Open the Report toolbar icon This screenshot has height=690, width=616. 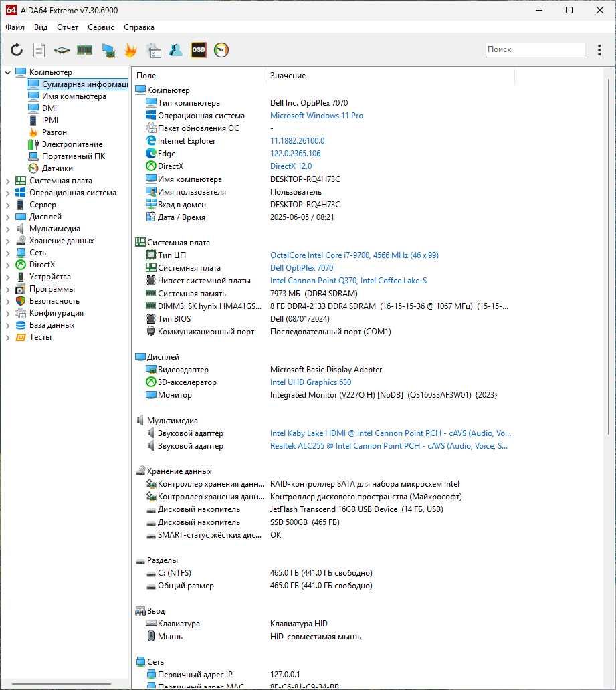click(39, 49)
